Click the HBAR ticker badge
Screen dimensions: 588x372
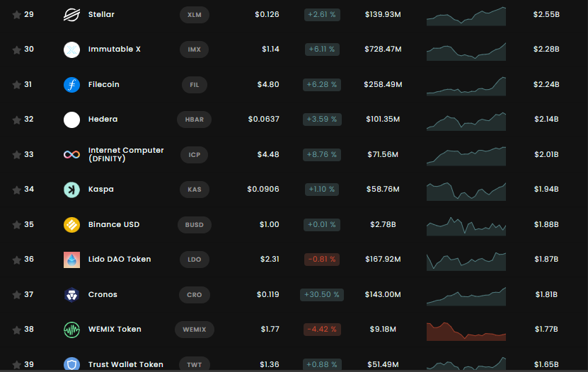click(195, 120)
